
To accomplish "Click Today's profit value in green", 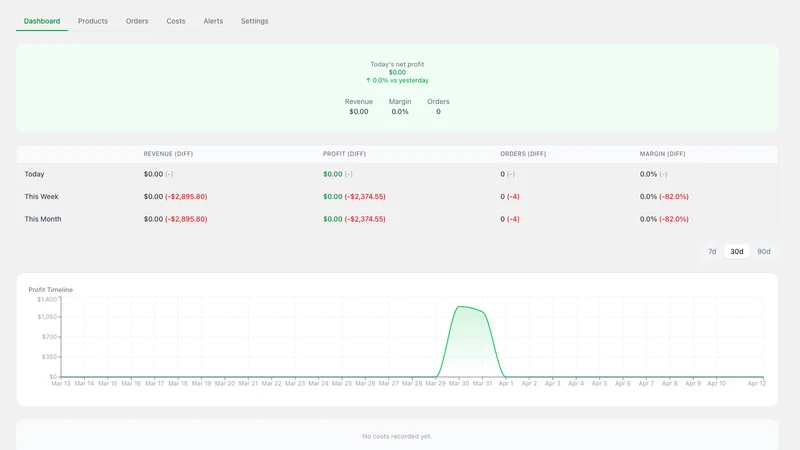I will (x=333, y=174).
